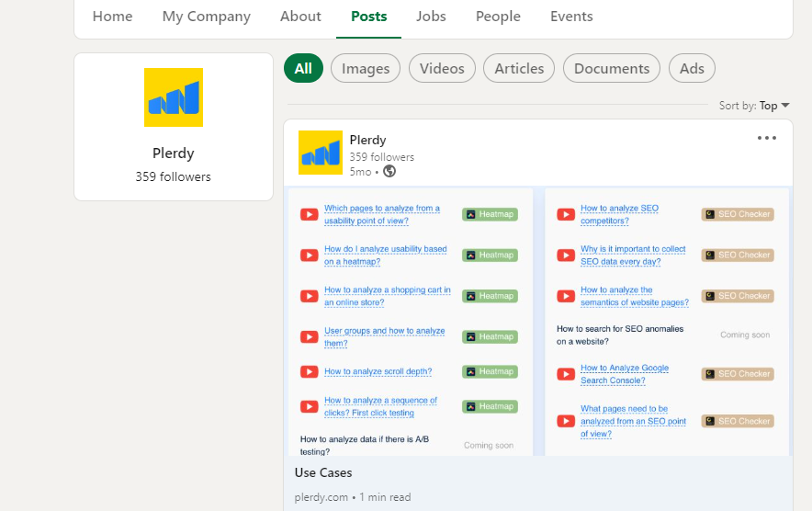Filter posts by Images
The width and height of the screenshot is (812, 511).
(366, 68)
